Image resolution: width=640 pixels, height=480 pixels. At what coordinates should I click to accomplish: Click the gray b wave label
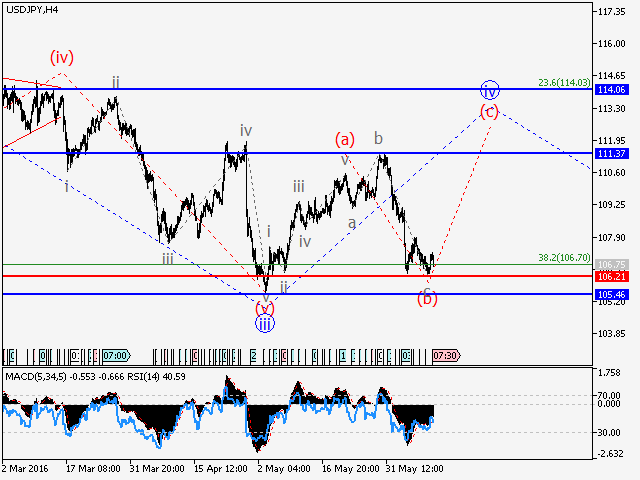coord(378,138)
